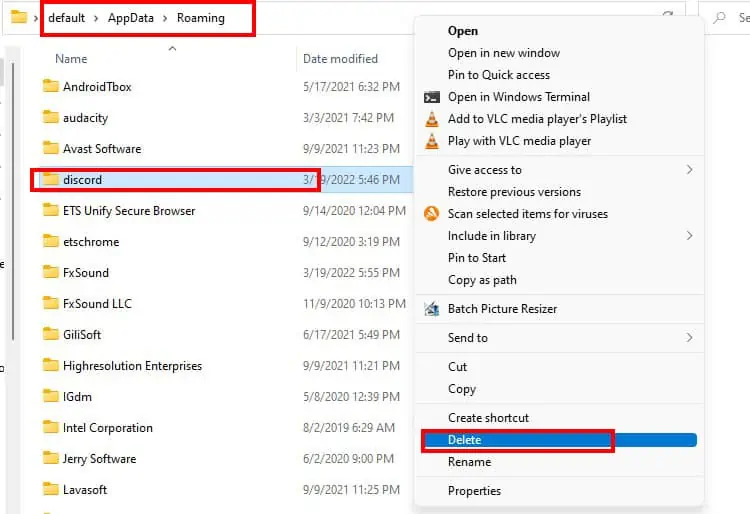The width and height of the screenshot is (750, 514).
Task: Select the discord folder icon
Action: [x=51, y=179]
